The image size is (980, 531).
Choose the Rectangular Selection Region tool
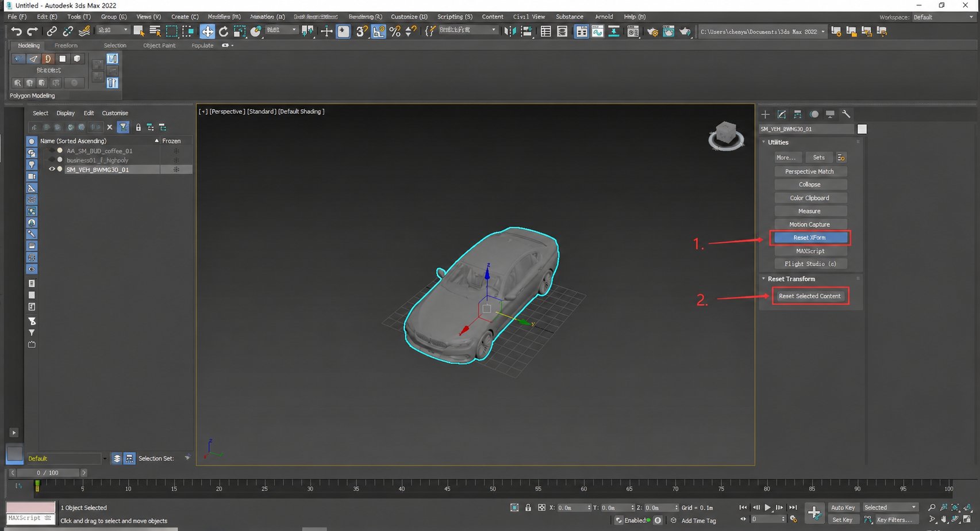(171, 31)
